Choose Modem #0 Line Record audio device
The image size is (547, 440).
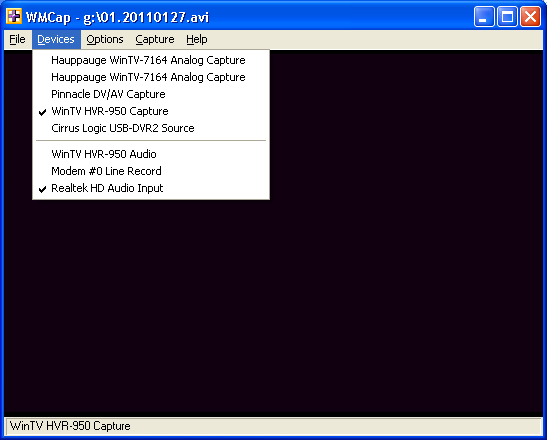point(151,171)
